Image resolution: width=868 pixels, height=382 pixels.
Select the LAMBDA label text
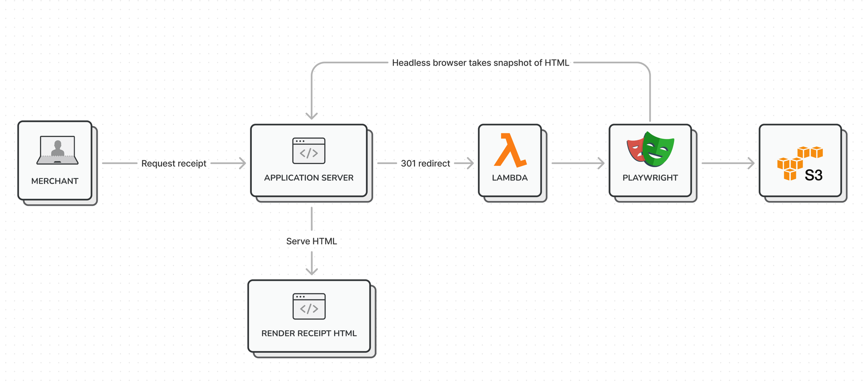[510, 178]
